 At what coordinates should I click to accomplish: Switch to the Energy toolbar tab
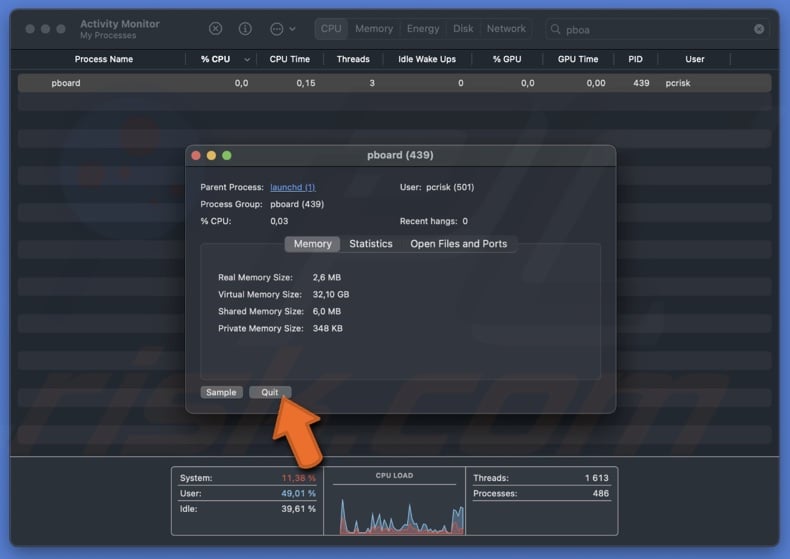pyautogui.click(x=423, y=29)
